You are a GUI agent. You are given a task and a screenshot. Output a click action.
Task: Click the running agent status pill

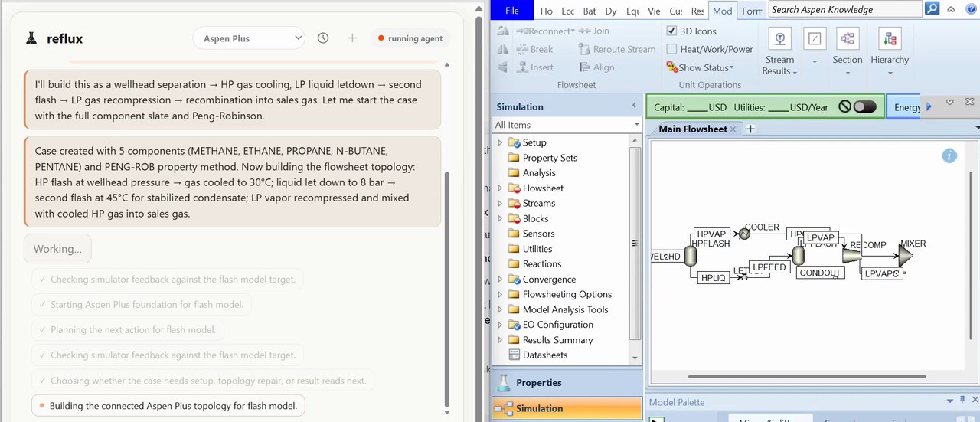(410, 38)
